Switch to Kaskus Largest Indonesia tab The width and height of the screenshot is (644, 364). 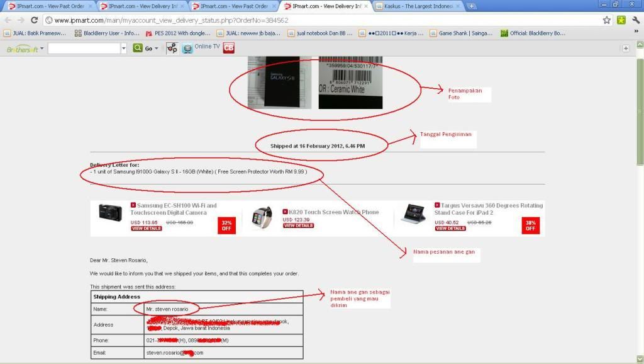(418, 6)
